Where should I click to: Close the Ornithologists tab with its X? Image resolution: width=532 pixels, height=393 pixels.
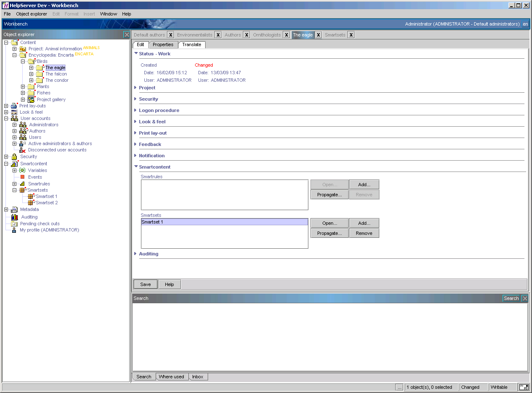click(286, 35)
